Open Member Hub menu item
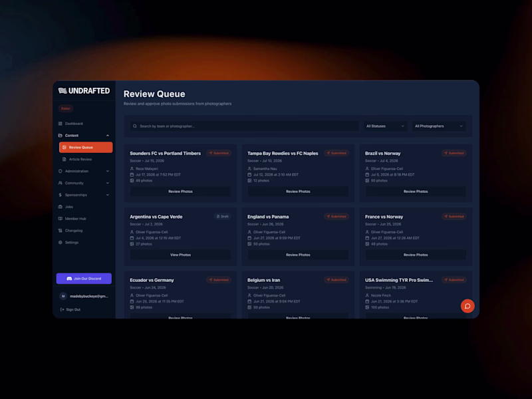 pos(84,219)
